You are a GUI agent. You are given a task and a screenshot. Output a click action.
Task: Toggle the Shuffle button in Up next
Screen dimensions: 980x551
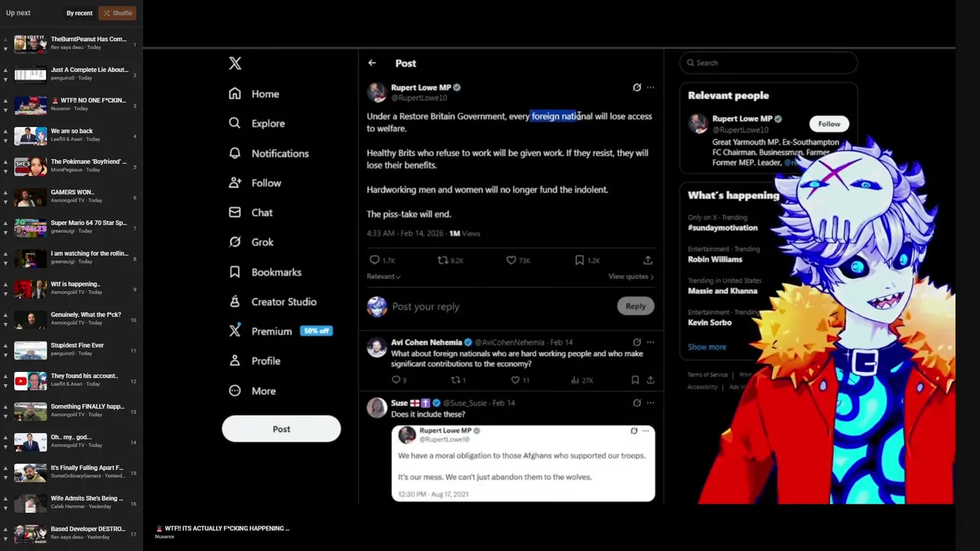pyautogui.click(x=118, y=13)
